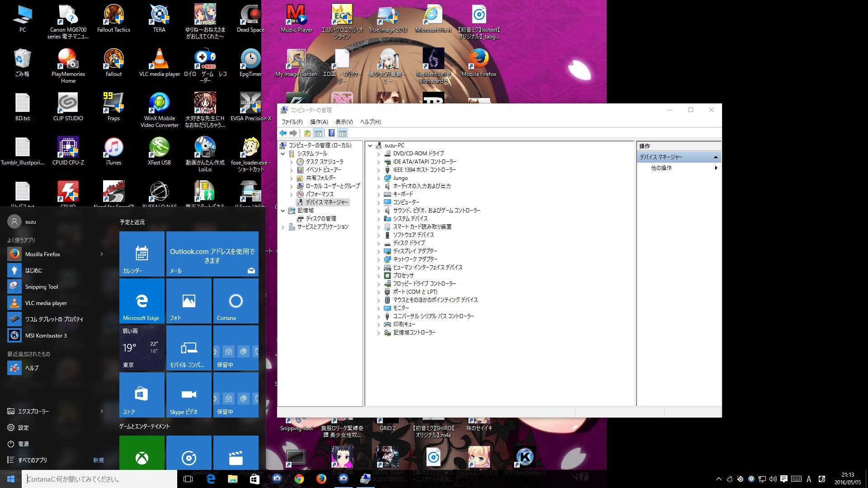This screenshot has height=488, width=868.
Task: Select the EVGA Precision X desktop icon
Action: click(250, 107)
